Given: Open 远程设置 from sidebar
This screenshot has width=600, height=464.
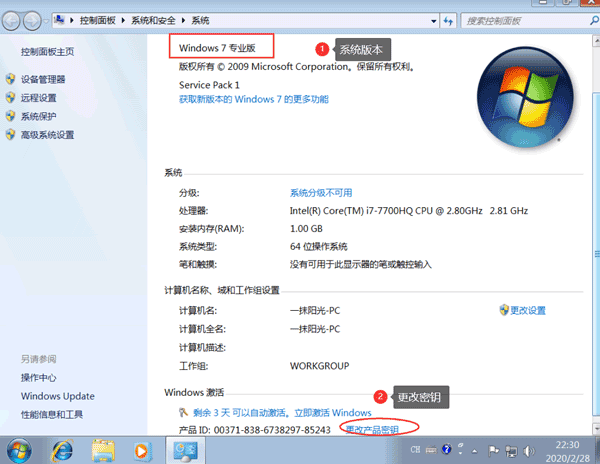Looking at the screenshot, I should [39, 98].
